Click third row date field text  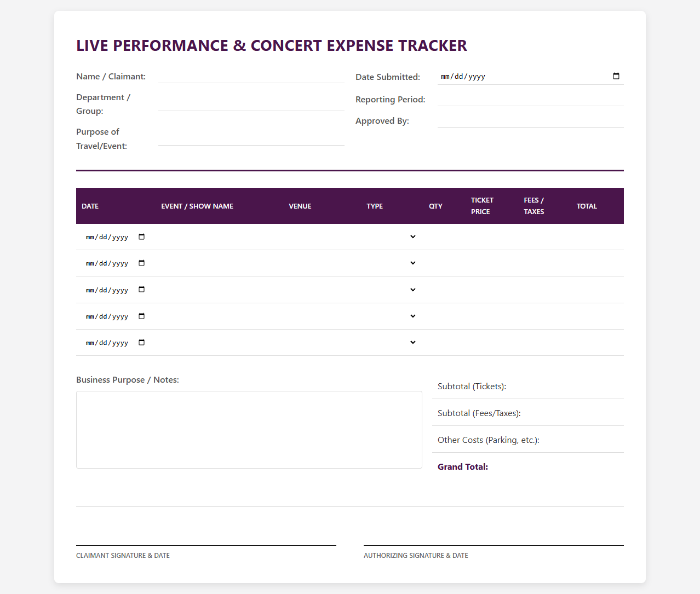(107, 290)
